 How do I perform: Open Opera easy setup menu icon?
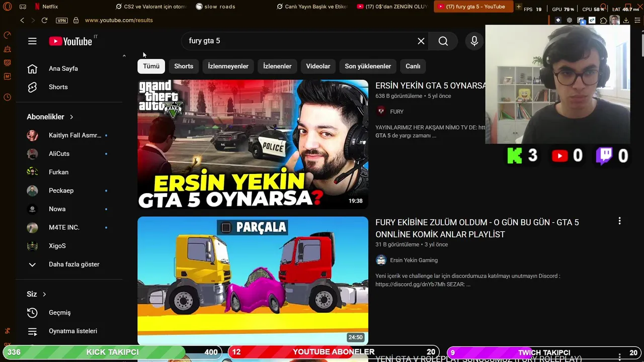636,20
